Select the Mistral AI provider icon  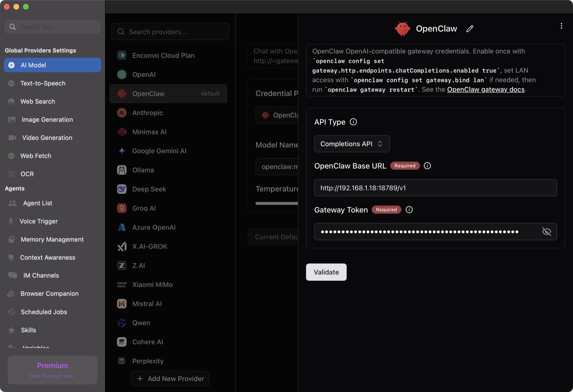[x=122, y=304]
